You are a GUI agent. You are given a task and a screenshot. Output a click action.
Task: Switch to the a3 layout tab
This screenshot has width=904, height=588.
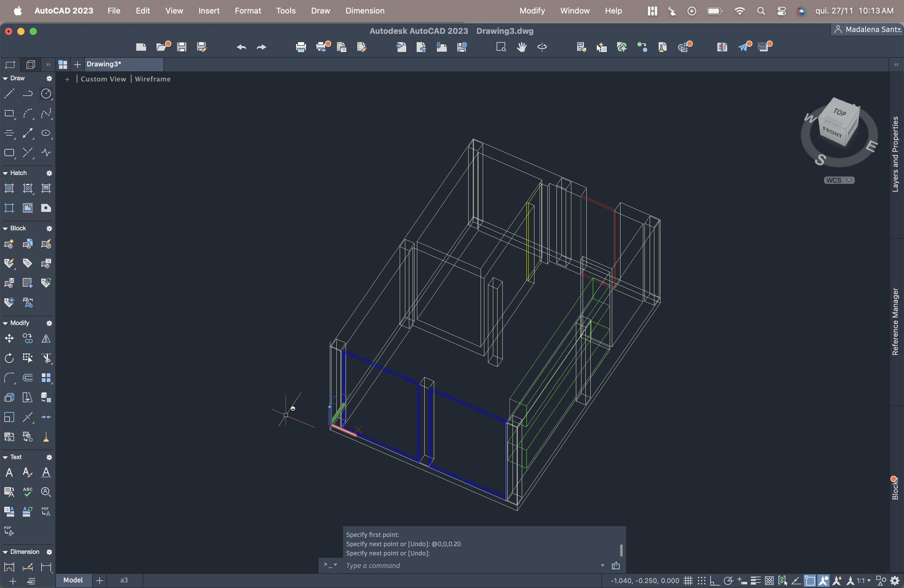point(124,580)
